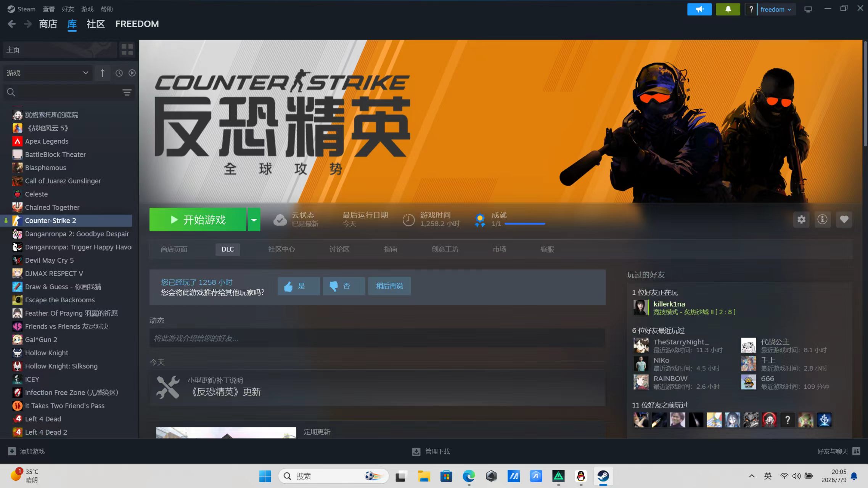Open TheStarryNight_ friend avatar
The height and width of the screenshot is (488, 868).
pyautogui.click(x=641, y=345)
